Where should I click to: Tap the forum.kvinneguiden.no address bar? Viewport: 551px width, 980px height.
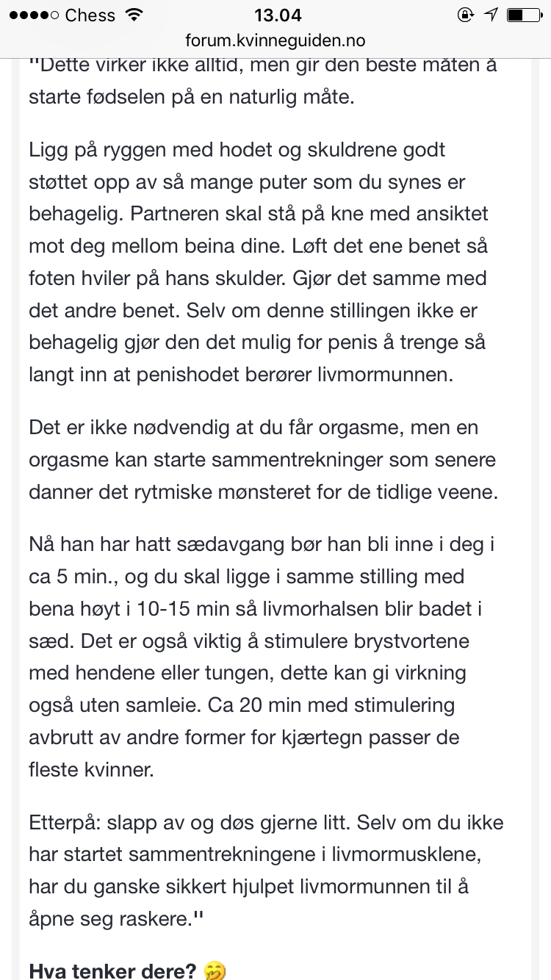tap(275, 41)
